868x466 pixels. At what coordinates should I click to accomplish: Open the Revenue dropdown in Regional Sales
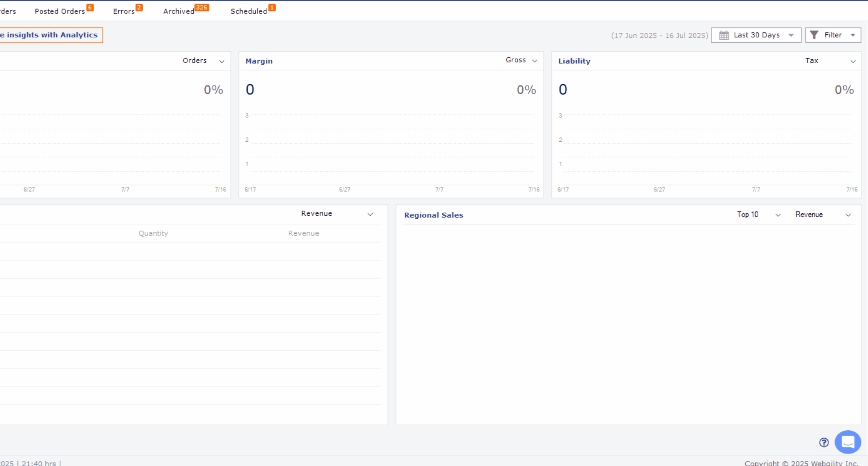(x=823, y=215)
